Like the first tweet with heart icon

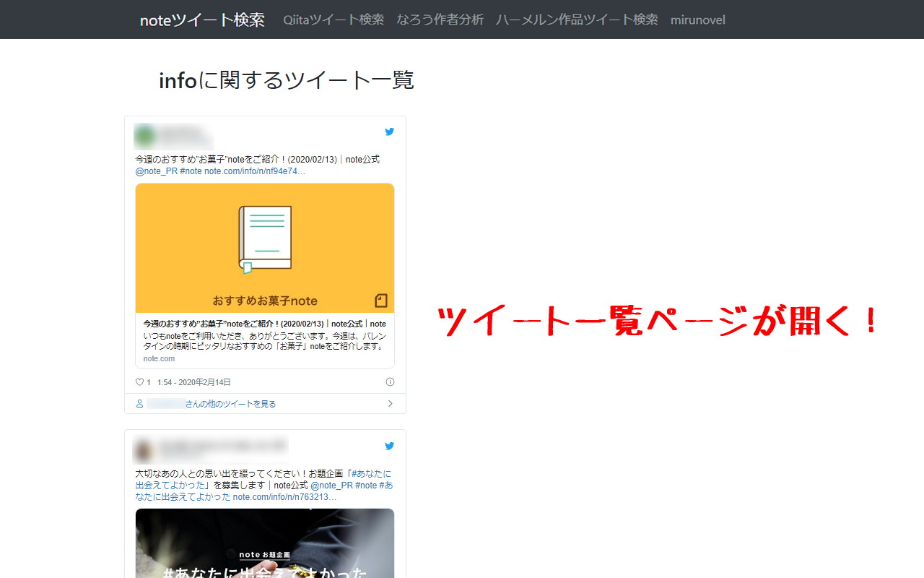[x=140, y=382]
